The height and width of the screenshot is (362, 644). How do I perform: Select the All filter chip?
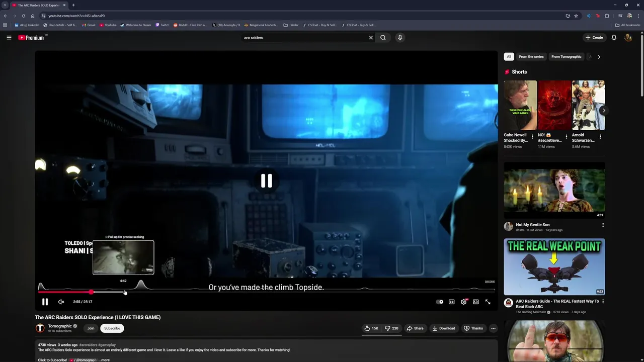(x=509, y=57)
